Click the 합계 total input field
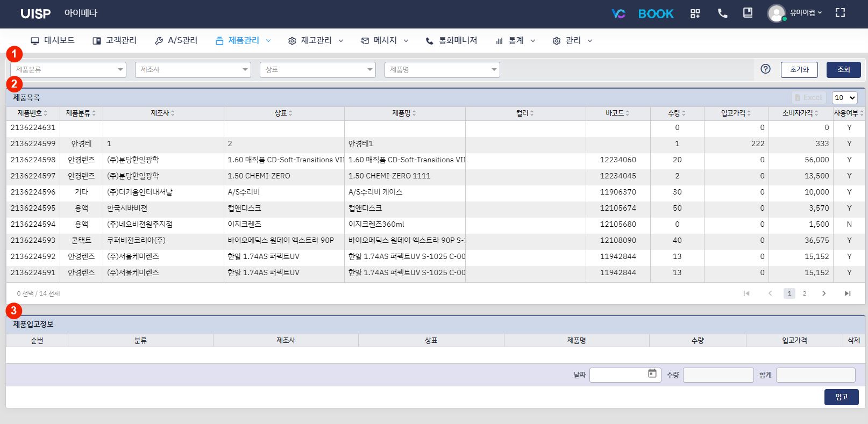868x424 pixels. pyautogui.click(x=816, y=375)
